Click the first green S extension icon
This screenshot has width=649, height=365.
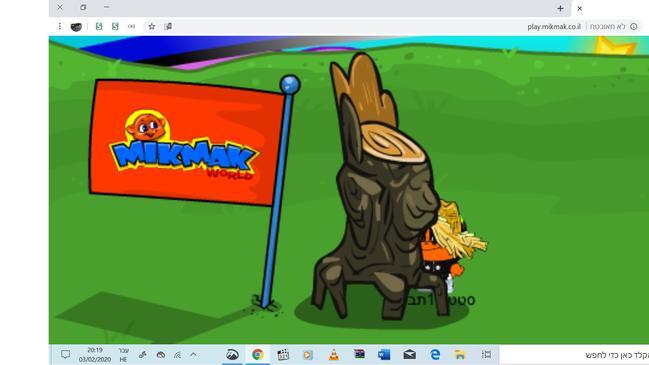tap(99, 26)
